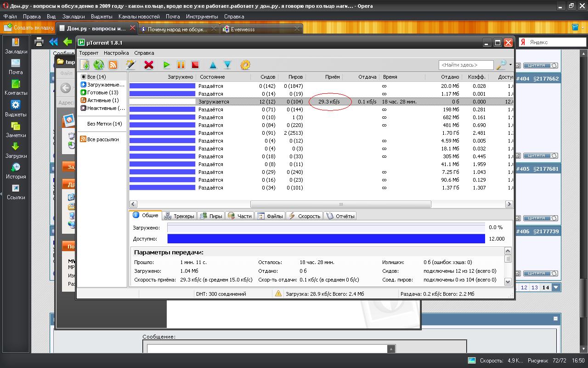Select the Готовые (13) category
This screenshot has width=588, height=368.
pyautogui.click(x=102, y=92)
